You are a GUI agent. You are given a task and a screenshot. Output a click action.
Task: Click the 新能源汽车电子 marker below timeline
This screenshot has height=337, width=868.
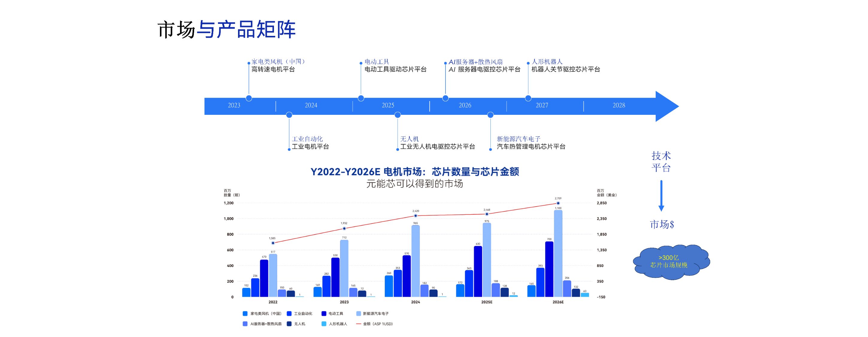coord(491,115)
